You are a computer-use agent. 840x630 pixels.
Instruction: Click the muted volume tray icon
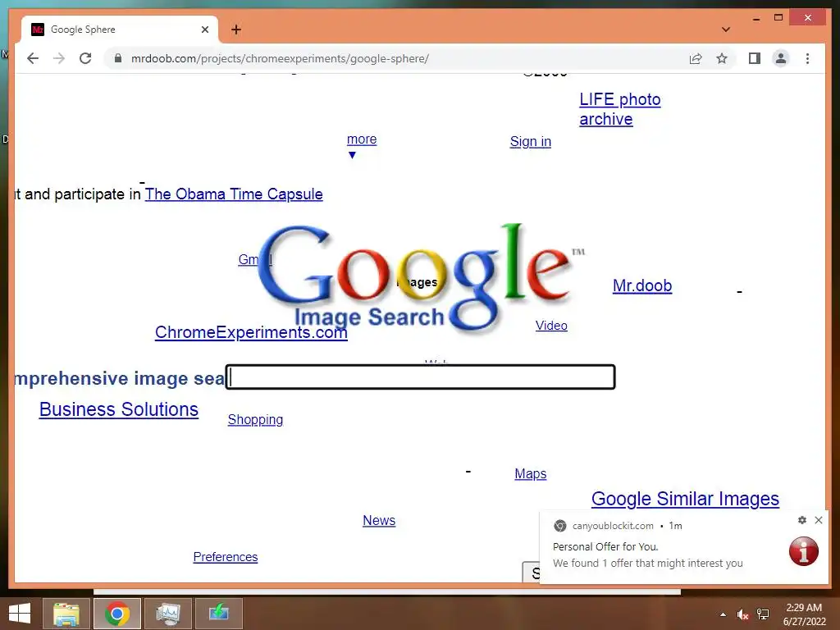[742, 614]
